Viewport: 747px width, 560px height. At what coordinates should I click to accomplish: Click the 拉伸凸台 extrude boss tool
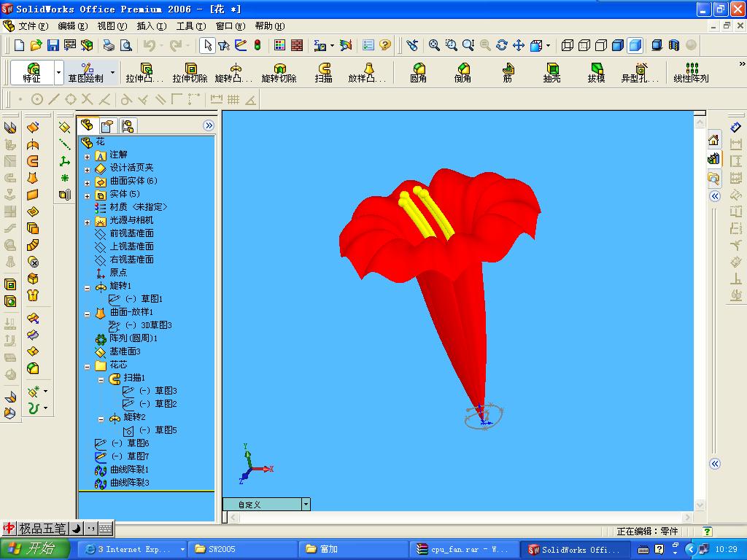pyautogui.click(x=144, y=73)
